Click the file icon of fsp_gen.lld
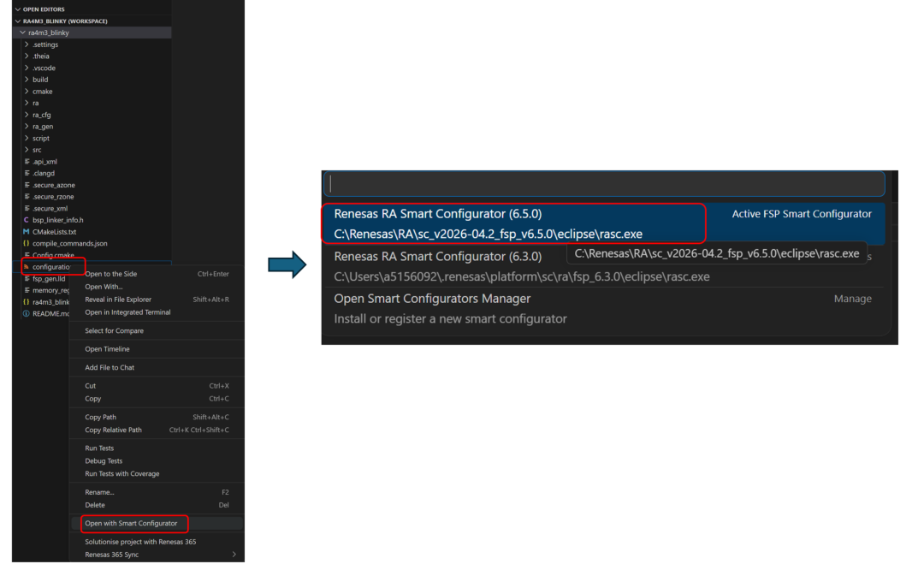The width and height of the screenshot is (924, 564). coord(27,279)
